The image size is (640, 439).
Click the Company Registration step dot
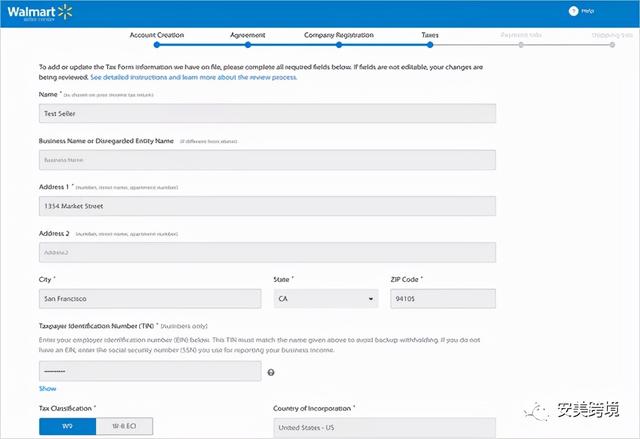pos(338,45)
